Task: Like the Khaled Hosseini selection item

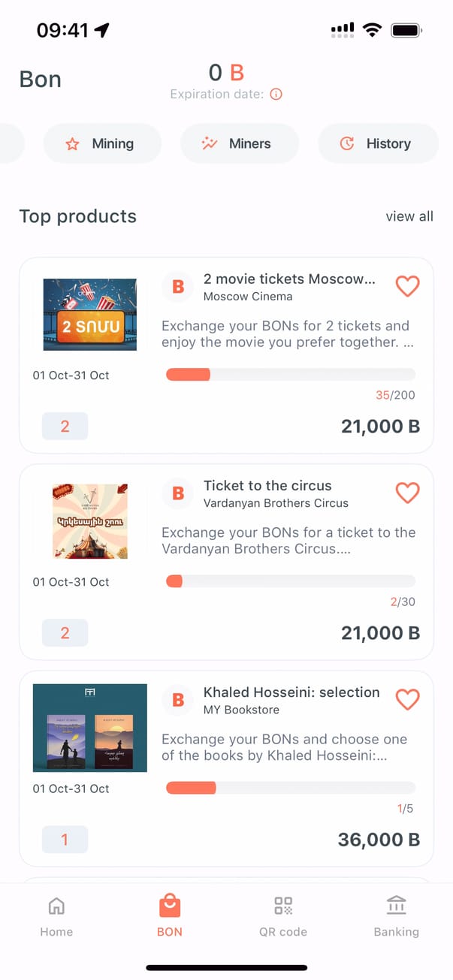Action: click(407, 699)
